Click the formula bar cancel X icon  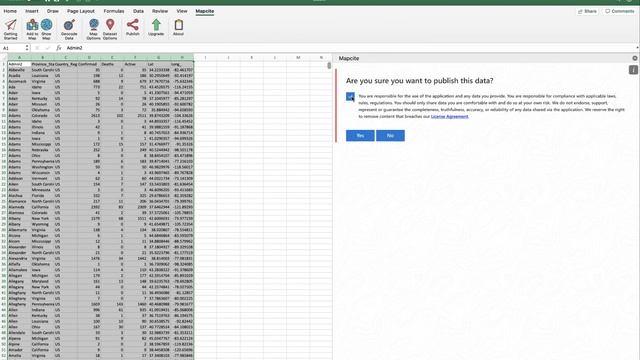[x=38, y=48]
